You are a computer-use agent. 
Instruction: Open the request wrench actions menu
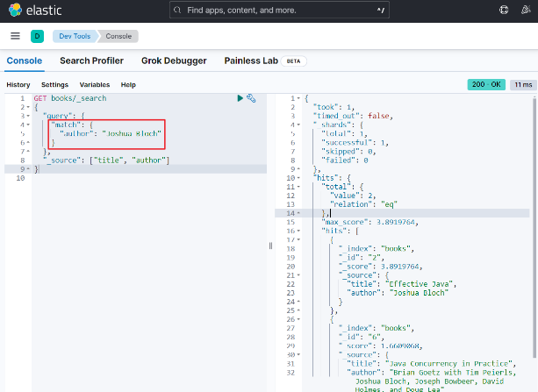click(x=251, y=98)
